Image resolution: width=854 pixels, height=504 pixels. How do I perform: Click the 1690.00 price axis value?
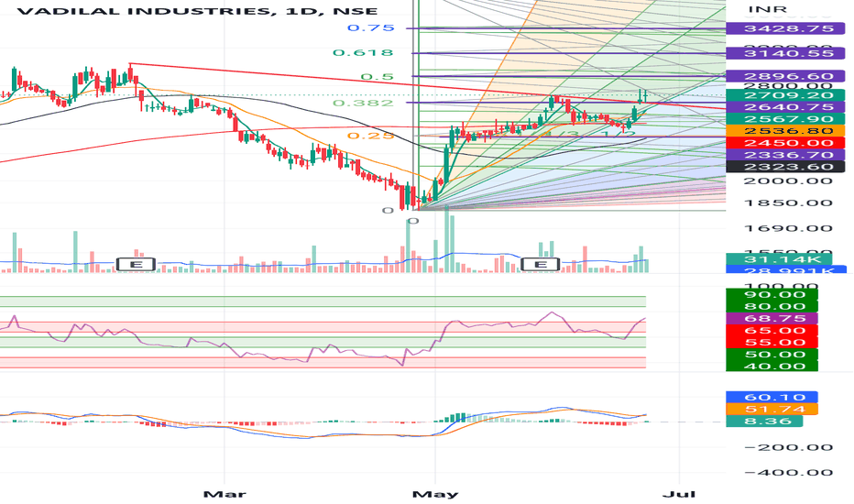[787, 228]
